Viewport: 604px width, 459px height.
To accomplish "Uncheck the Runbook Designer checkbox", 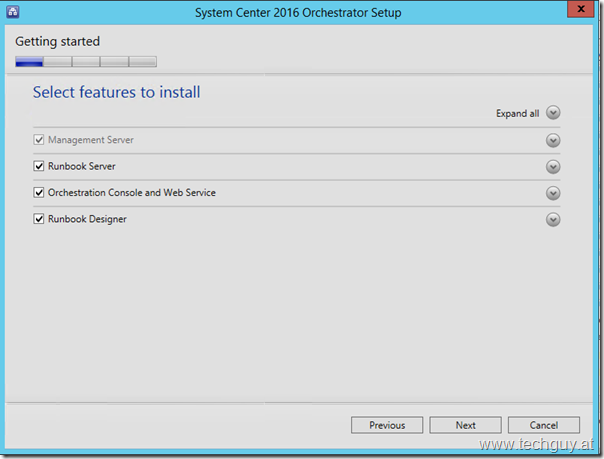I will (x=39, y=219).
